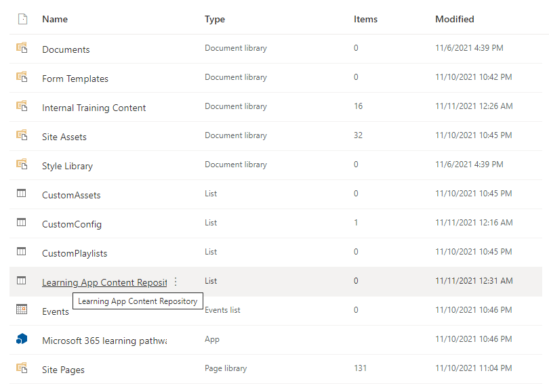Viewport: 549px width, 392px height.
Task: Open actions menu for Learning App Content Repository
Action: (176, 282)
